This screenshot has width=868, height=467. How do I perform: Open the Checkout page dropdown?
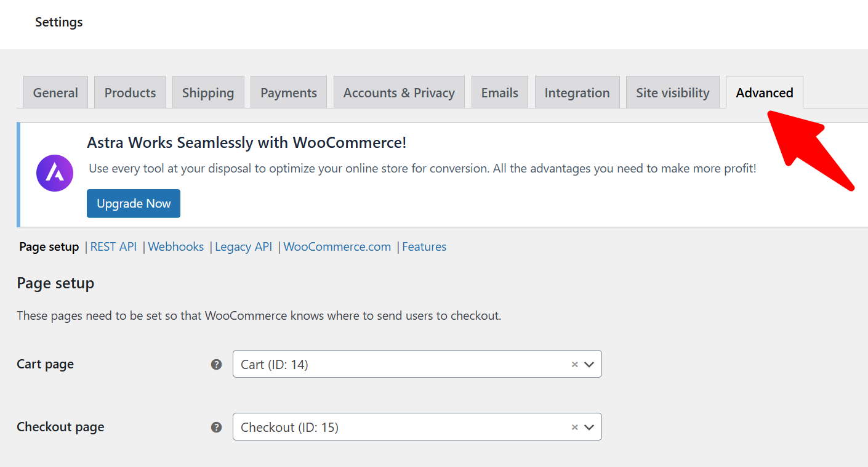click(417, 427)
